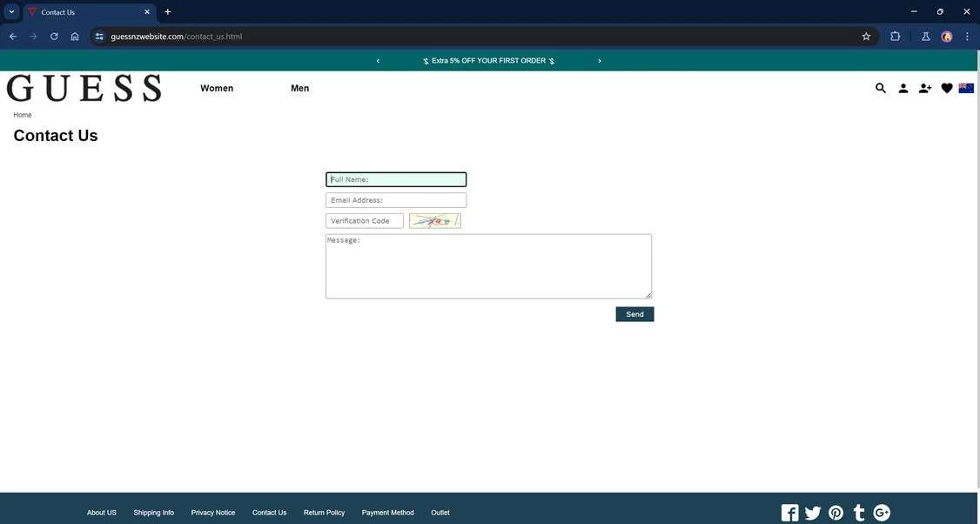Open the Shipping Info footer link
Viewport: 980px width, 524px height.
tap(154, 513)
